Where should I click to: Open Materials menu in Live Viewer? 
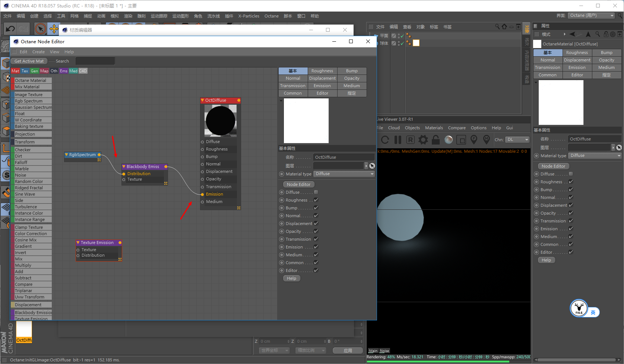(x=434, y=128)
